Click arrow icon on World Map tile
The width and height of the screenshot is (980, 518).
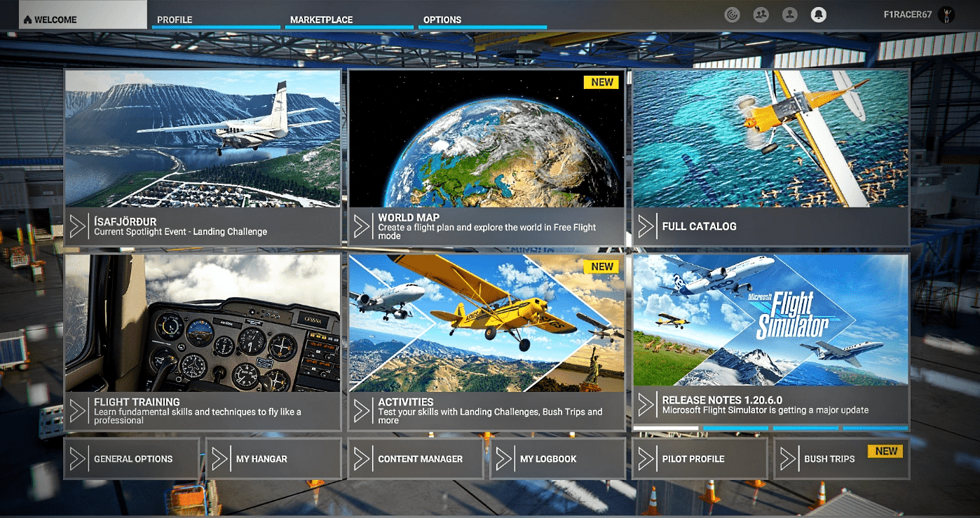(362, 226)
